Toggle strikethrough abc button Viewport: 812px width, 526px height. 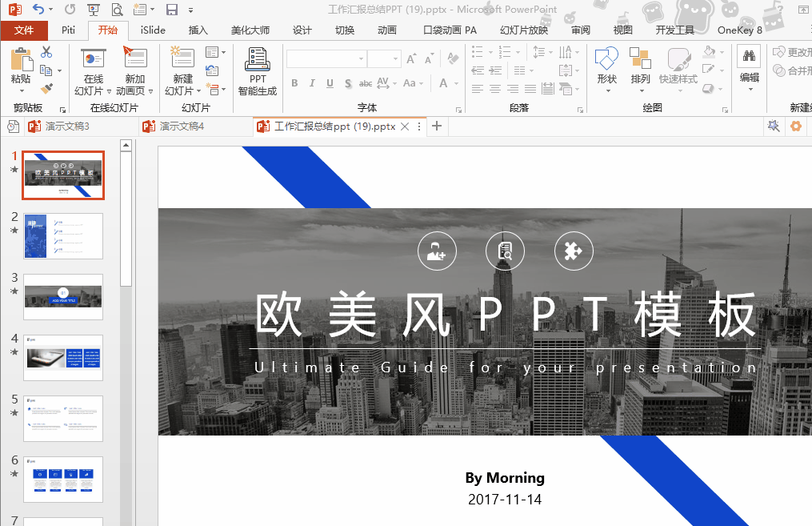[366, 83]
